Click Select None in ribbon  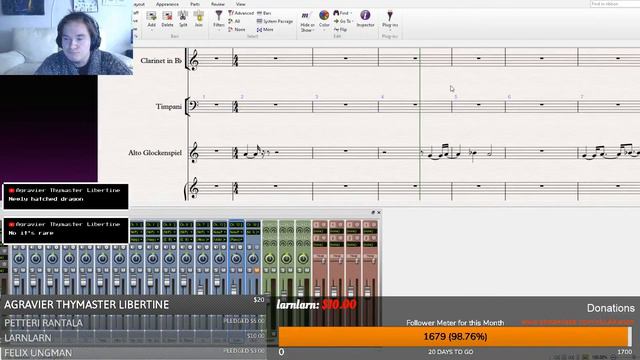(x=237, y=29)
